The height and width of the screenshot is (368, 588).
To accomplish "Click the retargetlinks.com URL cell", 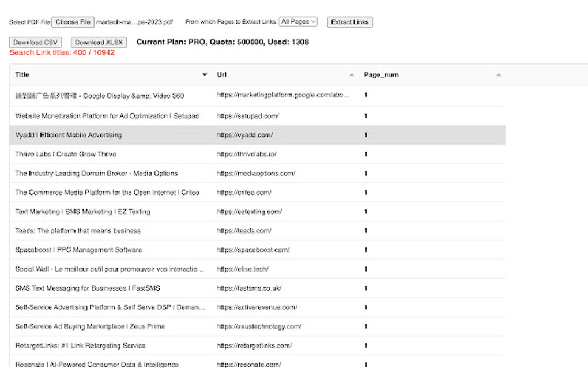I will [254, 346].
